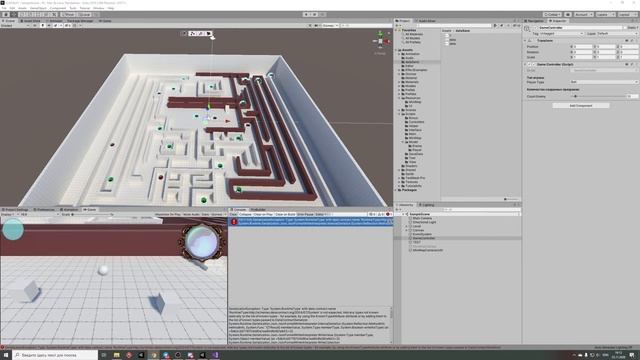Screen dimensions: 640x360
Task: Open the Account dropdown
Action: tap(584, 14)
